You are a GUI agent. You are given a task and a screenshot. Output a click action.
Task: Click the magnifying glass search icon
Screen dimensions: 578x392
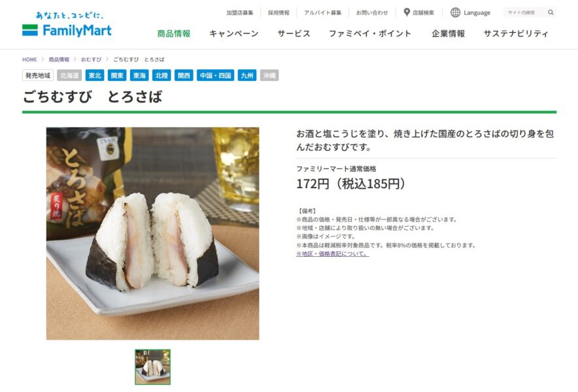(551, 12)
